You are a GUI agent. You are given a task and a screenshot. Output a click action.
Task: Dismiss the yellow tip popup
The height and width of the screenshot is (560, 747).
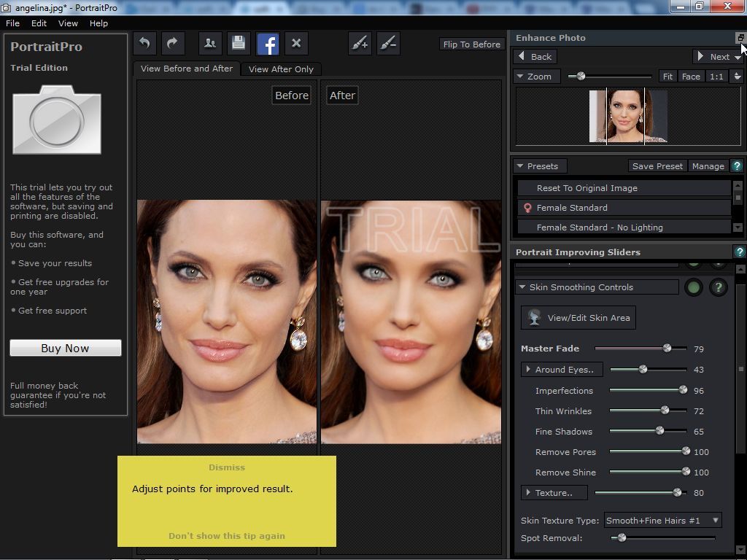[227, 467]
